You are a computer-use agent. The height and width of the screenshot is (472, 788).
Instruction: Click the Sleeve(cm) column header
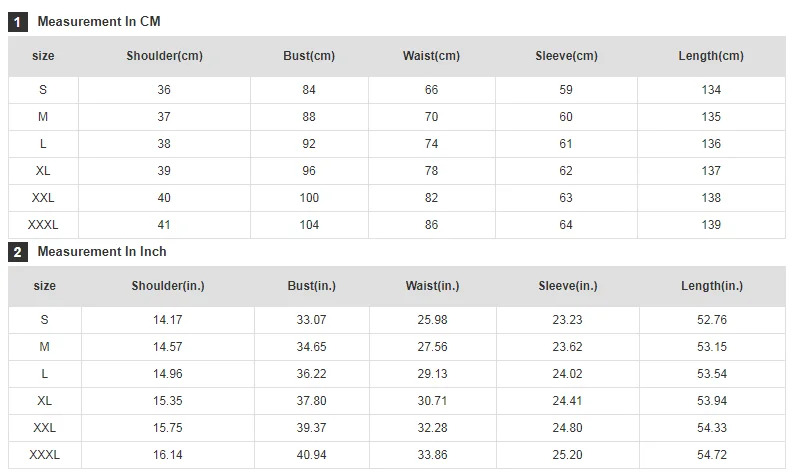(566, 56)
